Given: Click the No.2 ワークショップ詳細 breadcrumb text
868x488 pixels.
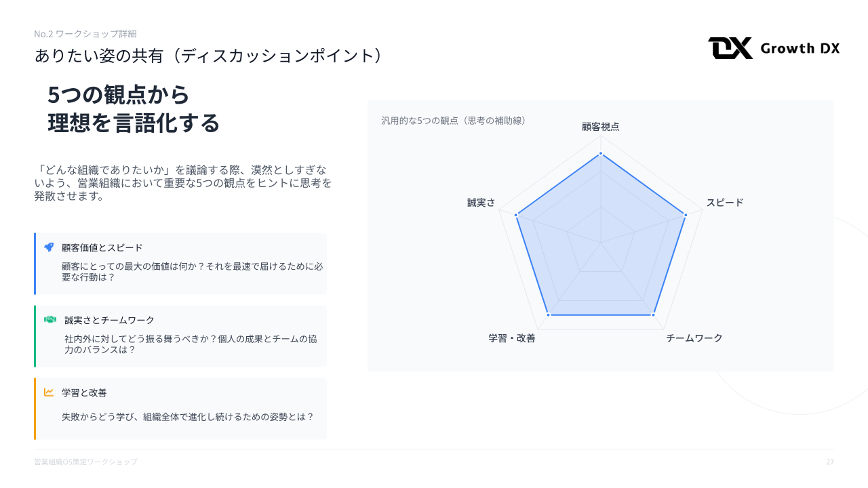Looking at the screenshot, I should (x=85, y=34).
